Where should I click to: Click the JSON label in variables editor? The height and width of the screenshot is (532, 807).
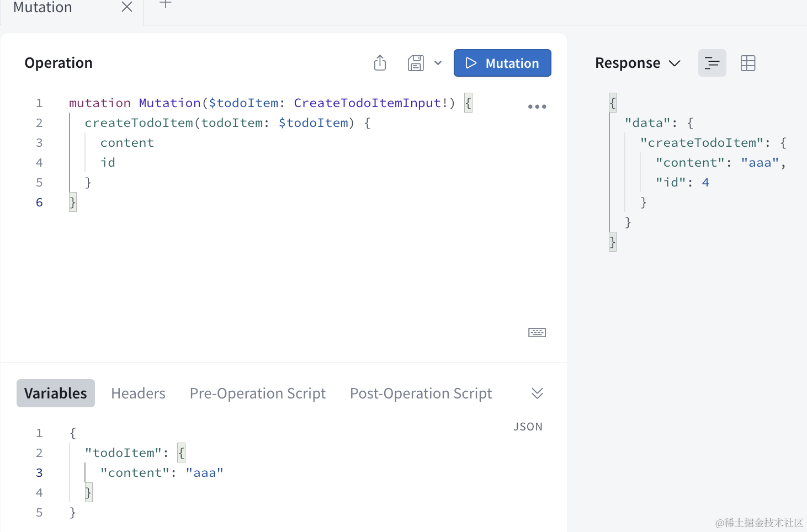pos(528,427)
